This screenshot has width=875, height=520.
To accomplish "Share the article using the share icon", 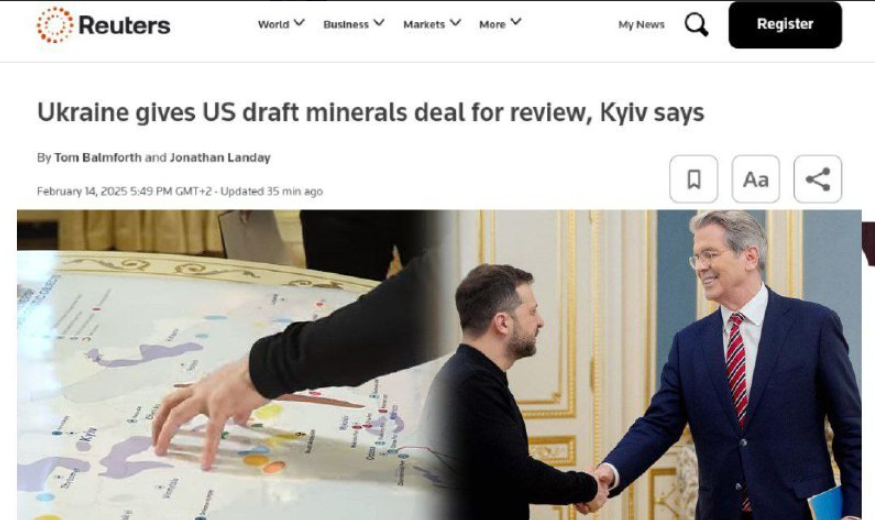I will tap(818, 179).
